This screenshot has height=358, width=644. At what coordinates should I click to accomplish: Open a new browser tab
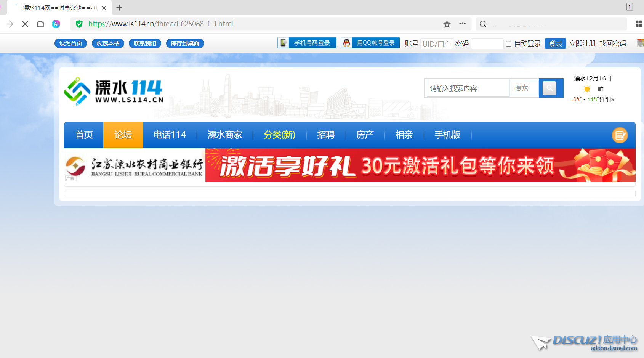[x=119, y=8]
